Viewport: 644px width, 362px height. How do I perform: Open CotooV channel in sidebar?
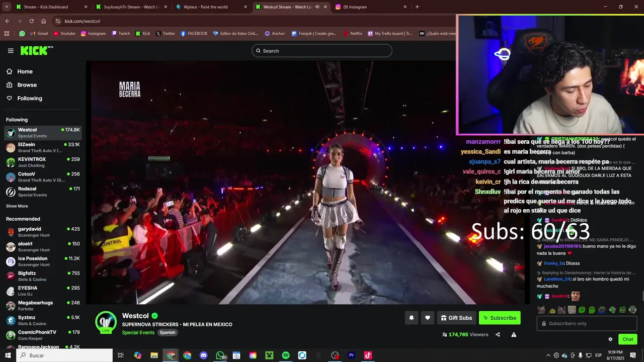(43, 177)
